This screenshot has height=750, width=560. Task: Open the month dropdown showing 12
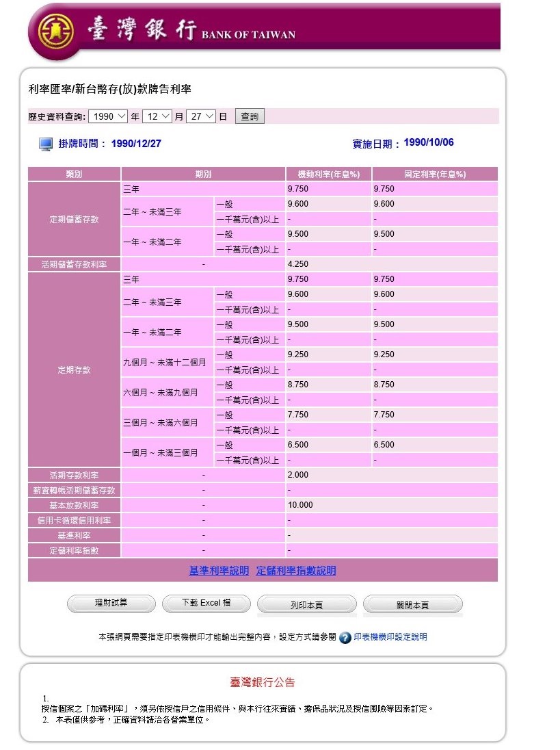click(157, 116)
